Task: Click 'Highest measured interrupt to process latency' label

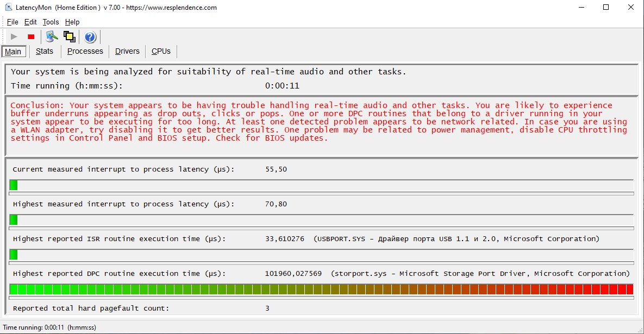Action: pyautogui.click(x=123, y=204)
